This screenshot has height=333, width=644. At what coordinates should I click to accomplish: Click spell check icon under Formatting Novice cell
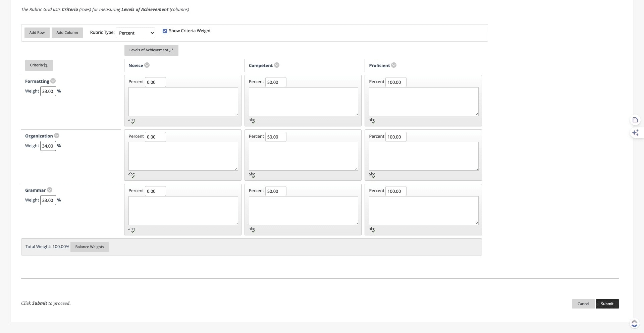[131, 121]
